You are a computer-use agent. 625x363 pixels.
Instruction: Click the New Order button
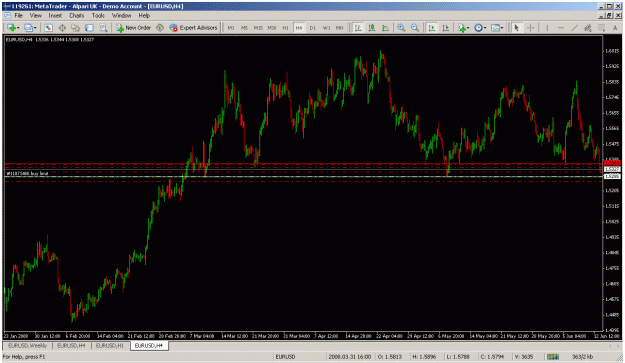(x=134, y=27)
